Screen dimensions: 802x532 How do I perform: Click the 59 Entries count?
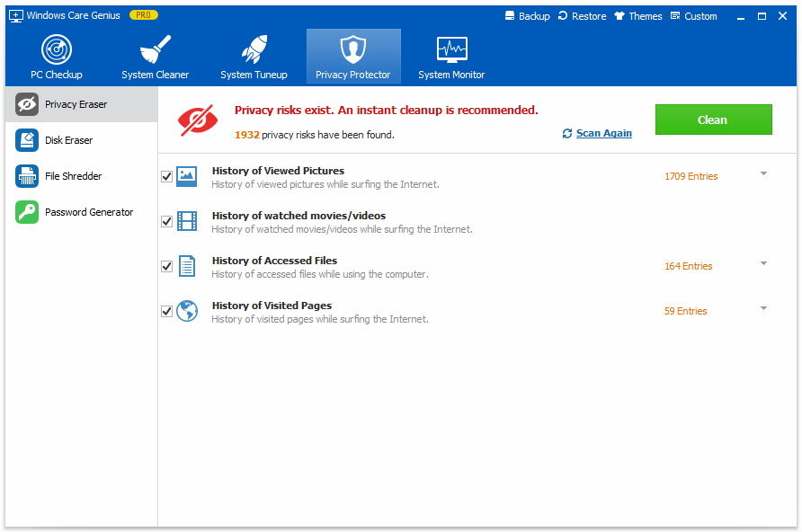[685, 311]
